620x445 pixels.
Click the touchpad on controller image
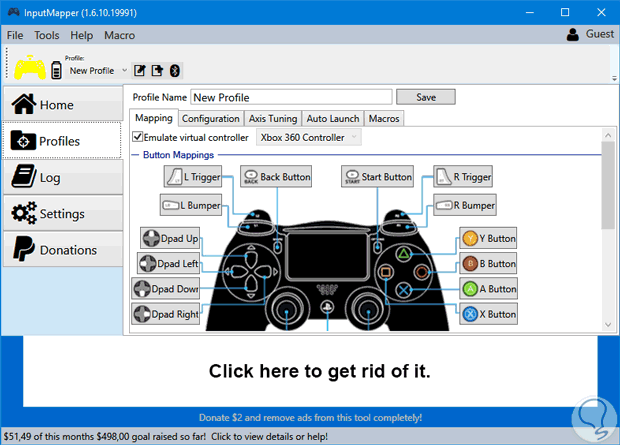coord(327,256)
